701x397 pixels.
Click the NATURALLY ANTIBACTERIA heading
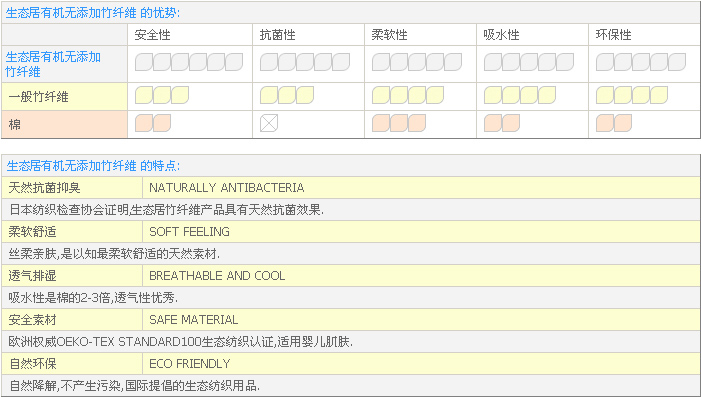click(227, 188)
